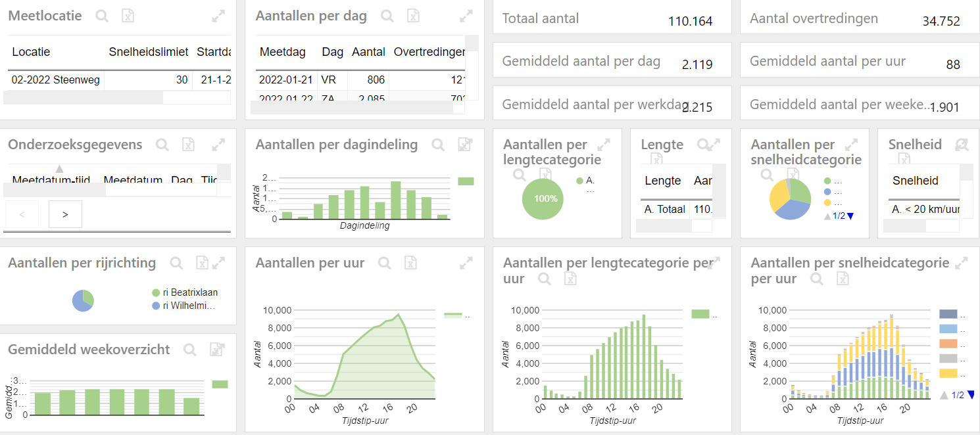This screenshot has width=980, height=435.
Task: Export the Aantallen per dagindeling chart
Action: (x=466, y=145)
